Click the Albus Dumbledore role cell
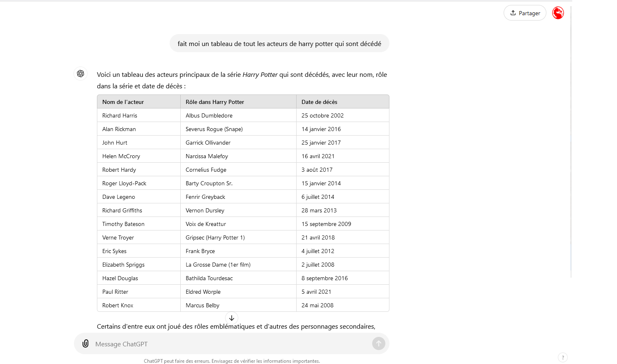617x364 pixels. (x=209, y=115)
